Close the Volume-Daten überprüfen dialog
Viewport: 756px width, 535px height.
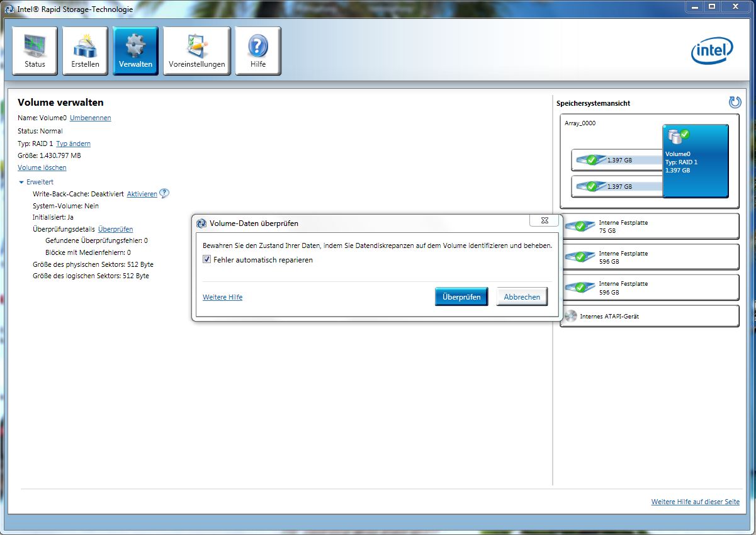click(x=544, y=220)
